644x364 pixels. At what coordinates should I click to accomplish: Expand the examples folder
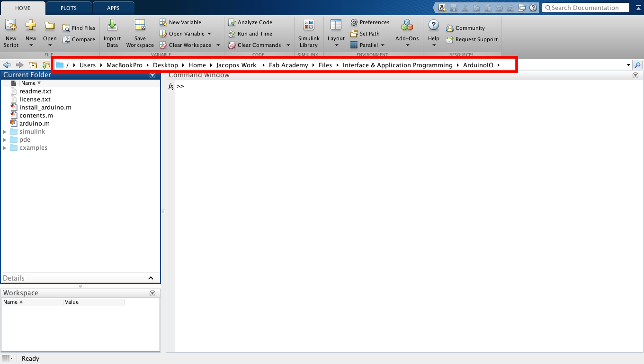pyautogui.click(x=5, y=148)
